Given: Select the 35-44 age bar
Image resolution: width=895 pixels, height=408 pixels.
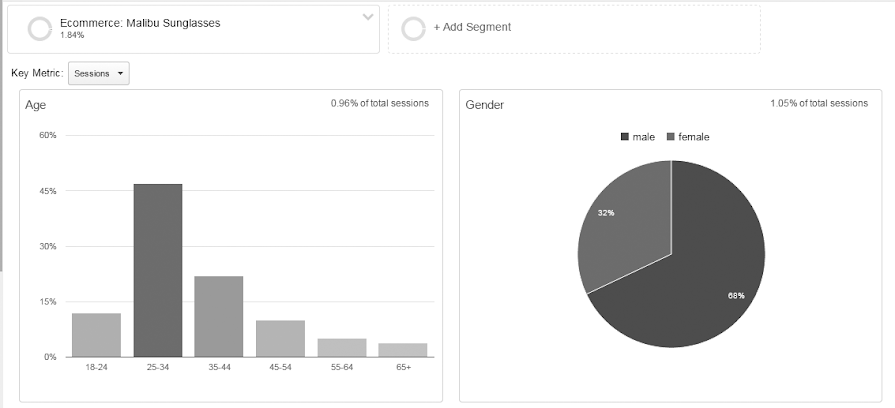Looking at the screenshot, I should pyautogui.click(x=219, y=316).
